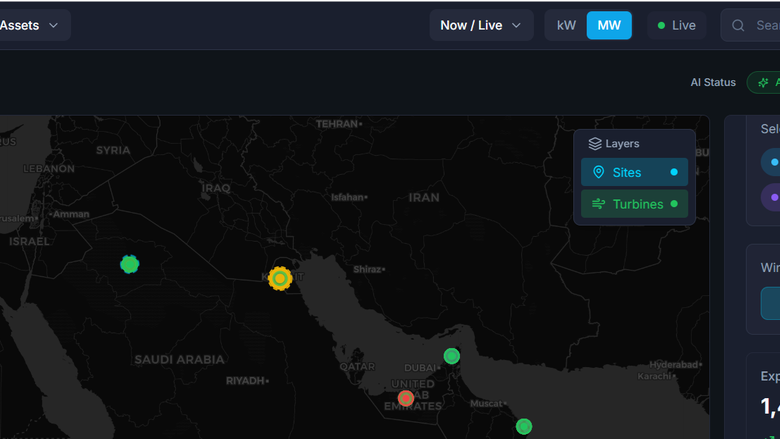Toggle the Sites map layer
The width and height of the screenshot is (780, 439).
(634, 172)
